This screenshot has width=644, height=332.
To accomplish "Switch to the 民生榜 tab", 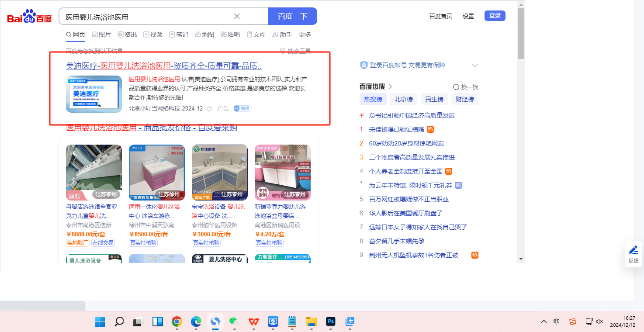I will pos(434,99).
